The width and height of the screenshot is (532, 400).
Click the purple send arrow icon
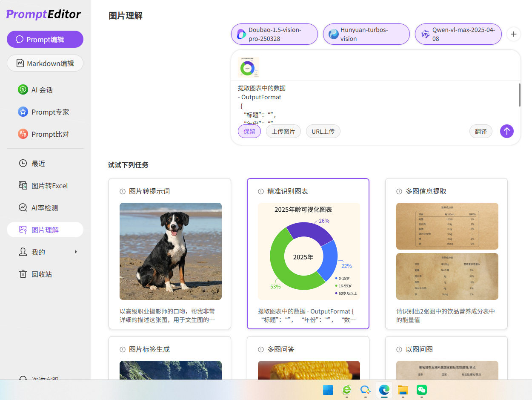point(506,131)
